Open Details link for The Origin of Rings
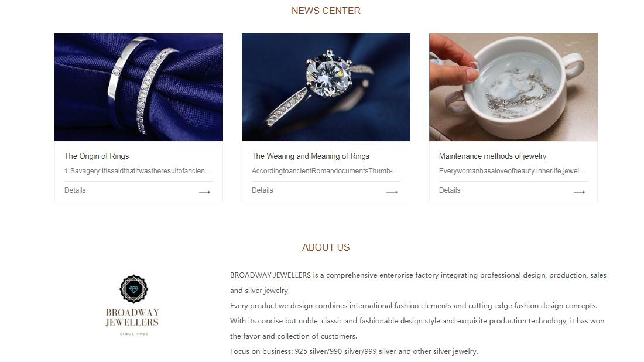644x362 pixels. (75, 190)
